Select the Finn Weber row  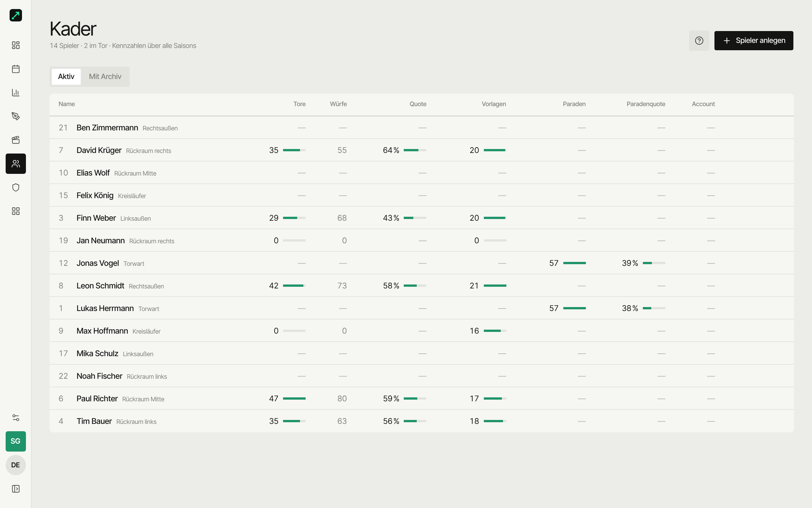pyautogui.click(x=422, y=218)
